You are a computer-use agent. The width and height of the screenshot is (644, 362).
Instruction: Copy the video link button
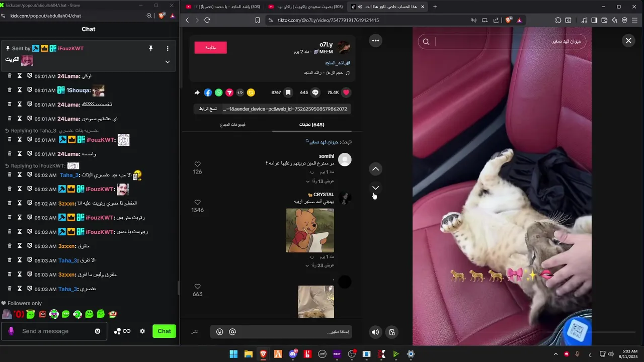click(207, 109)
